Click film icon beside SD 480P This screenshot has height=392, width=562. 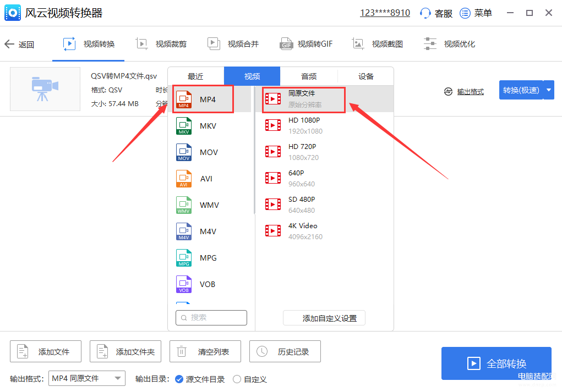[x=273, y=205]
